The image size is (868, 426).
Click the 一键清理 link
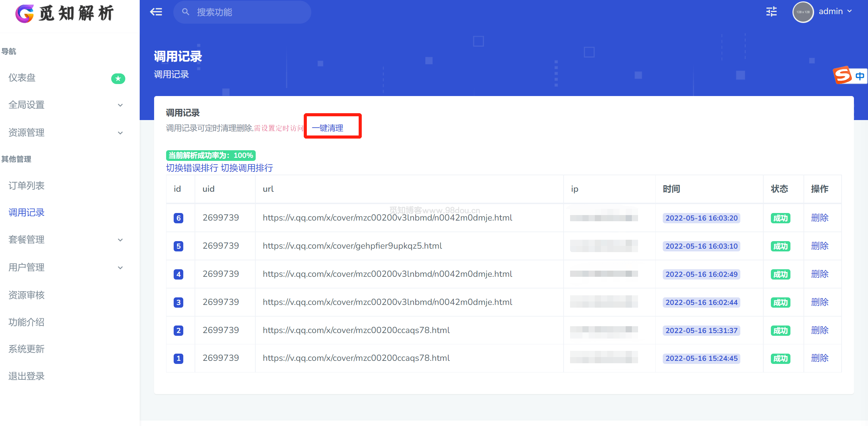[x=327, y=128]
